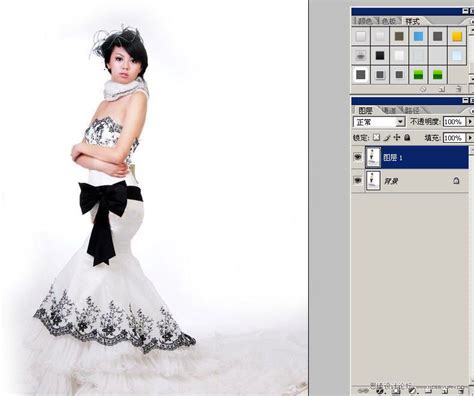Apply the yellow-orange style preset
The image size is (474, 396).
point(457,36)
